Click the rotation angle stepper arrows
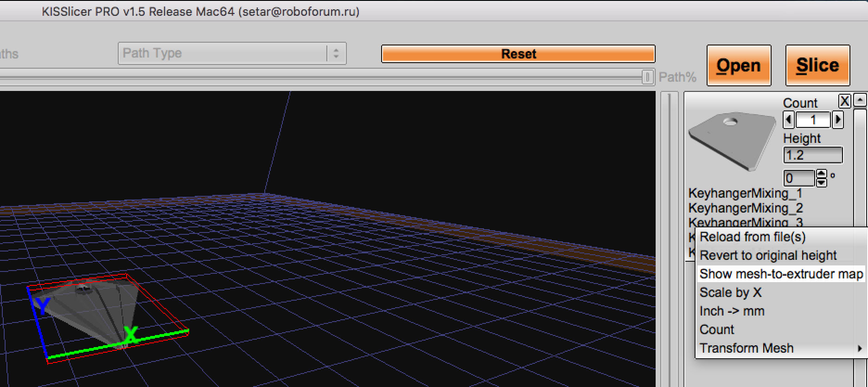The image size is (868, 387). coord(821,178)
